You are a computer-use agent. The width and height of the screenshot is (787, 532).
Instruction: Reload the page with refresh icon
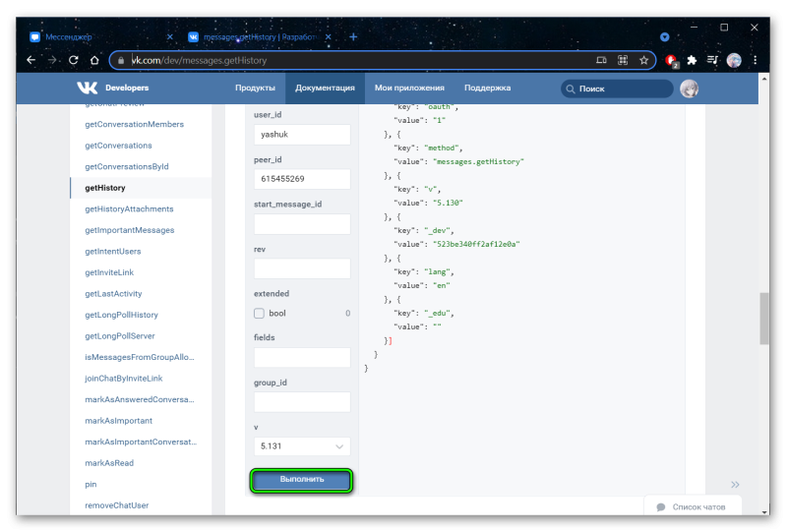coord(73,60)
